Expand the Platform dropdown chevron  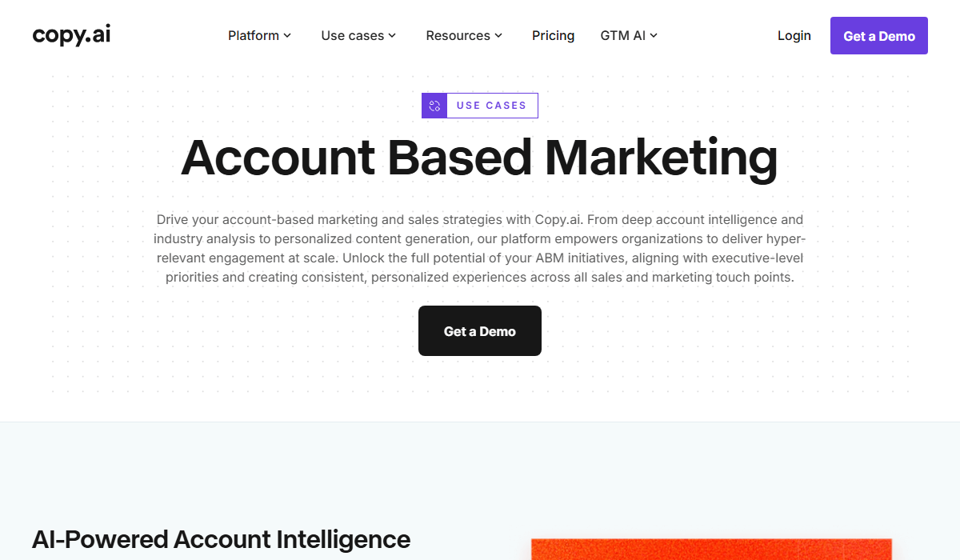point(287,36)
